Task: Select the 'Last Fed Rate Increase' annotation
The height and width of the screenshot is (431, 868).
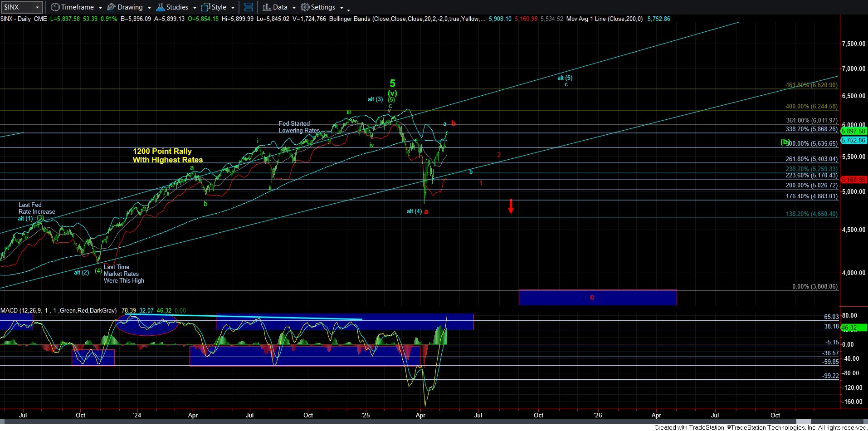Action: [37, 208]
